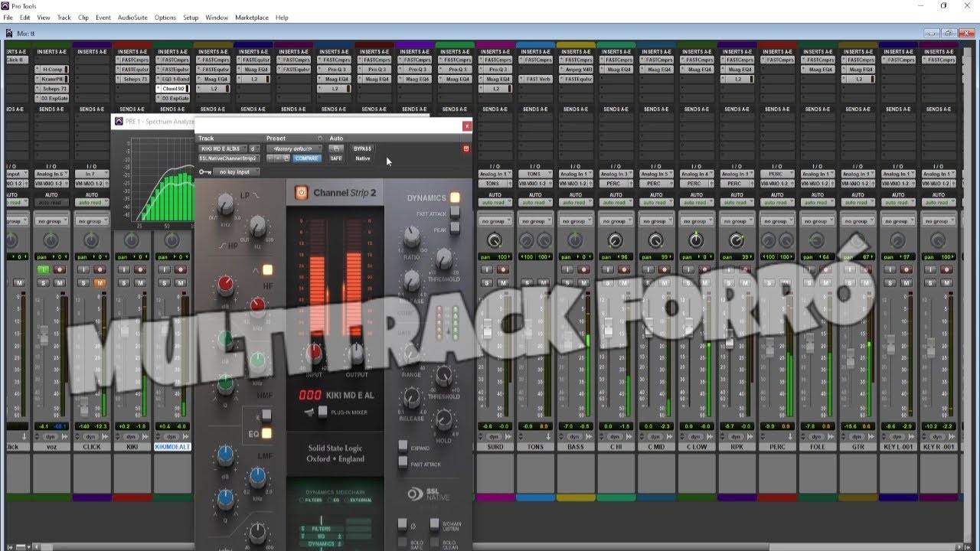Open the factory default preset dropdown
Image resolution: width=980 pixels, height=551 pixels.
[x=294, y=148]
